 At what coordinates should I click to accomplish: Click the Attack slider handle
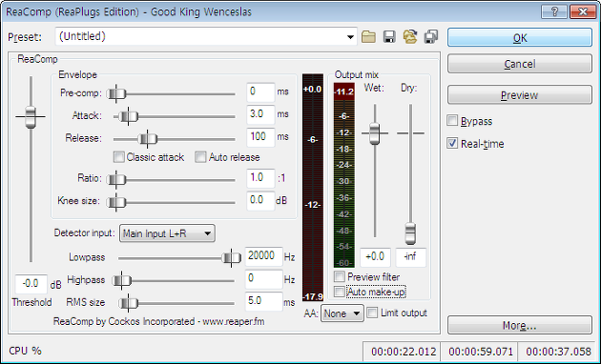coord(128,116)
